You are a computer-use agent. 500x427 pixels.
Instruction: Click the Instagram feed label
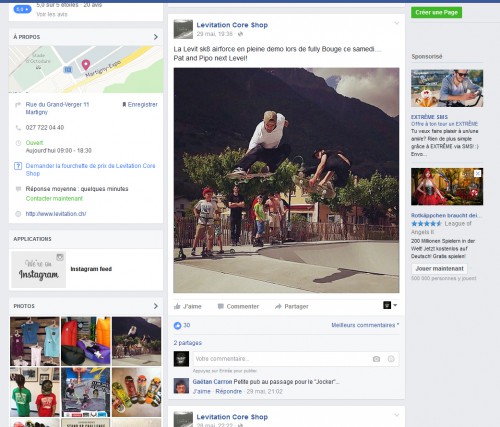[x=91, y=269]
